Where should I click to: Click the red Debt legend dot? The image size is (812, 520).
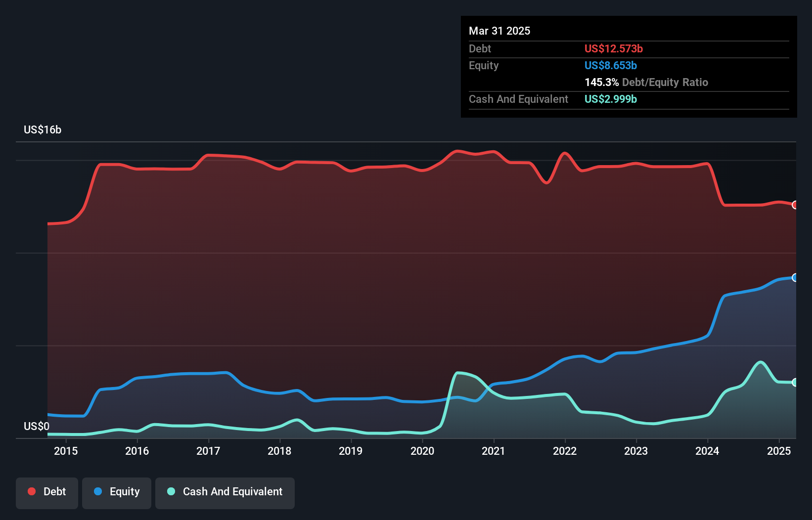point(31,491)
